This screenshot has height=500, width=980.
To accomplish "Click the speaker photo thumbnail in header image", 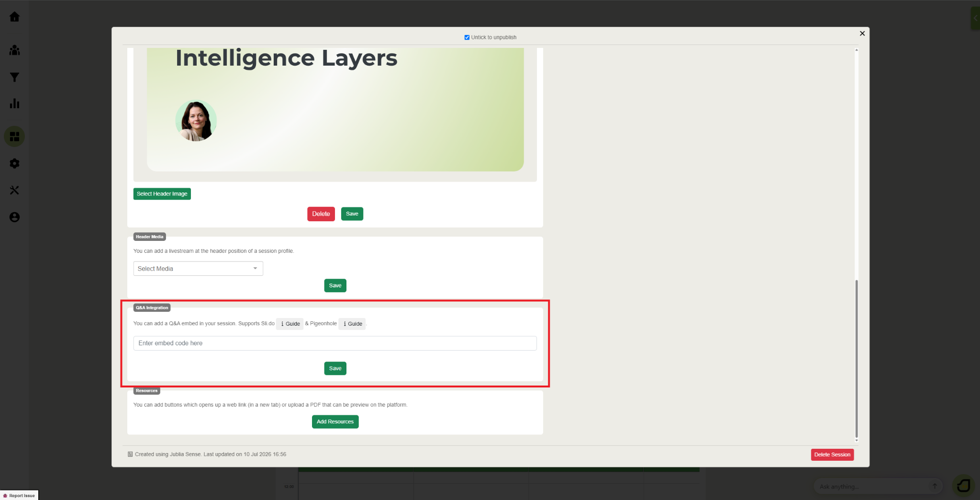I will pyautogui.click(x=196, y=121).
